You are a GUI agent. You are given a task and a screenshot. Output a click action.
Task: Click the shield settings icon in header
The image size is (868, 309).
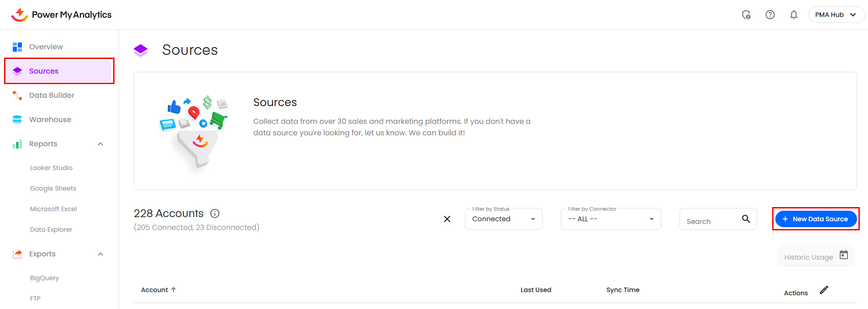(x=746, y=15)
